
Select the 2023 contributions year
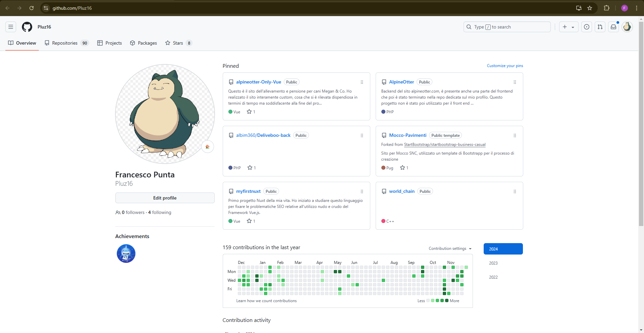point(493,263)
